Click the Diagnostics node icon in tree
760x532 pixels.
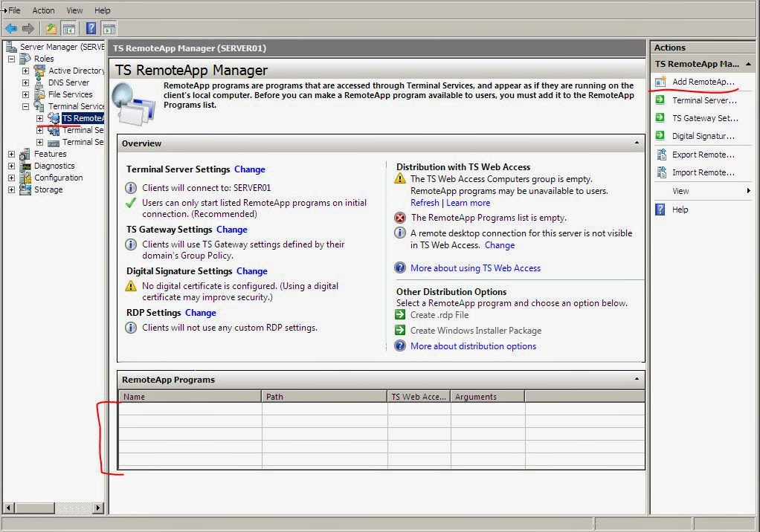pos(25,166)
